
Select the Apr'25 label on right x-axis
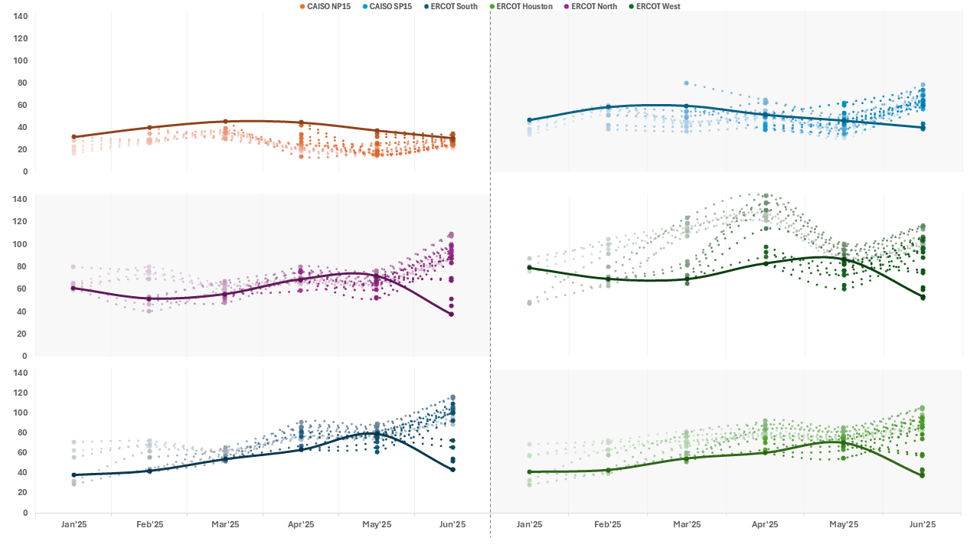(x=766, y=525)
